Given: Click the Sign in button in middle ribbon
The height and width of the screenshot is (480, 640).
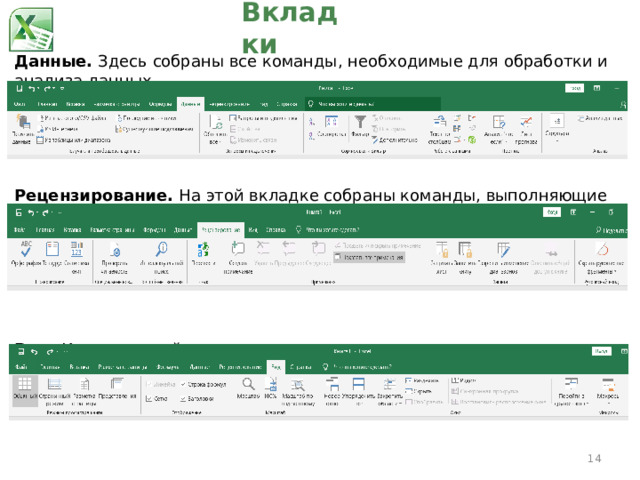Looking at the screenshot, I should pos(552,212).
